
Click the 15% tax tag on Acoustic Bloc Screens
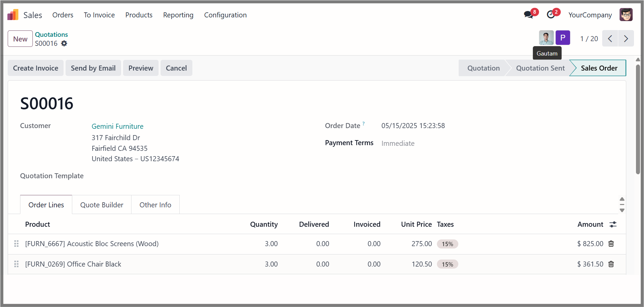point(447,244)
